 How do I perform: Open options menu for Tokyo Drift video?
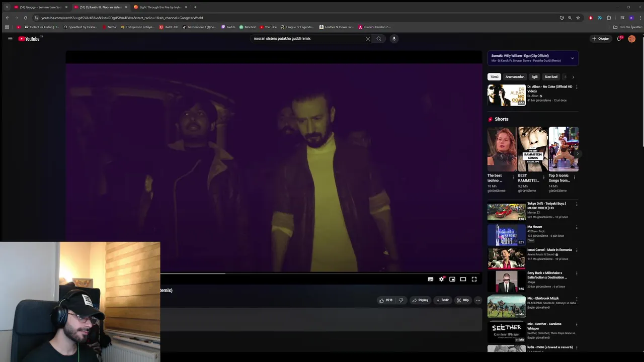577,204
